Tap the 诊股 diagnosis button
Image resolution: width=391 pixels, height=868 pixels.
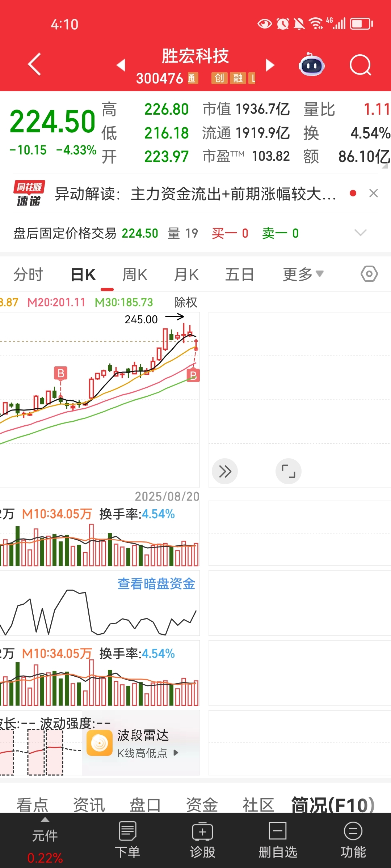point(203,840)
